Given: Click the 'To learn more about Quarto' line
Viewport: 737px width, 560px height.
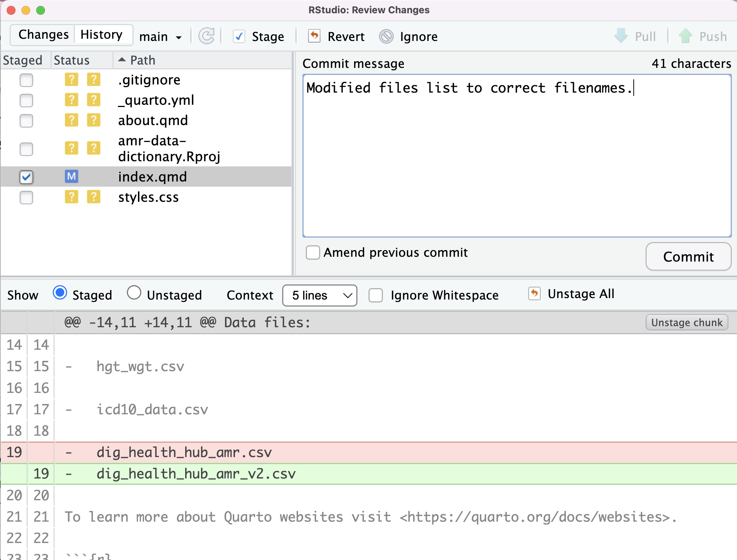Looking at the screenshot, I should [369, 517].
